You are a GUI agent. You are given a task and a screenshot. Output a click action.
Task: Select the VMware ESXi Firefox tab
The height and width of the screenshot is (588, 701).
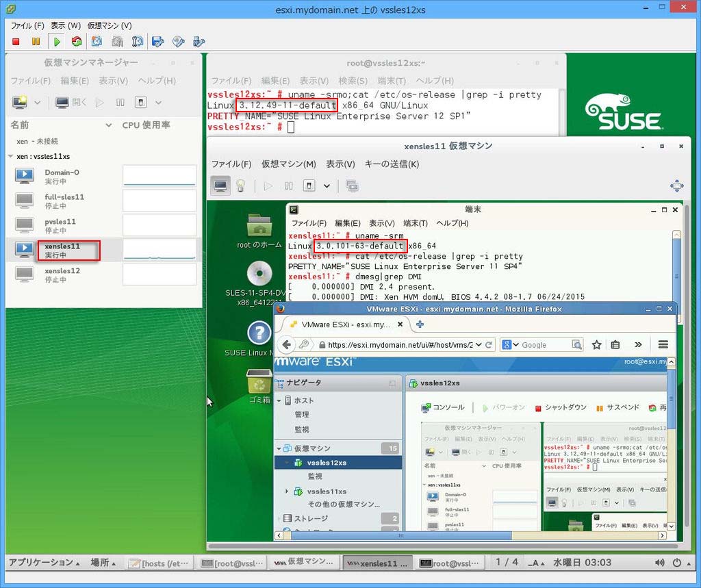pyautogui.click(x=345, y=324)
